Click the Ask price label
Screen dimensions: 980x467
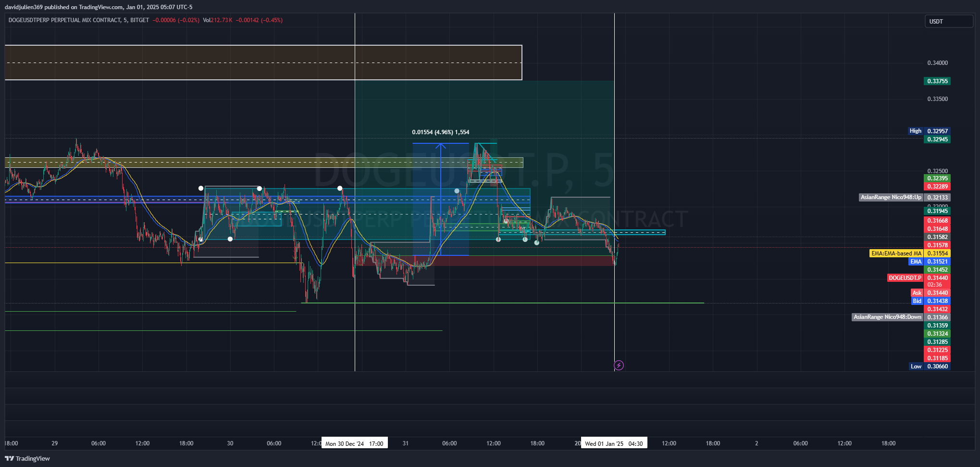930,293
